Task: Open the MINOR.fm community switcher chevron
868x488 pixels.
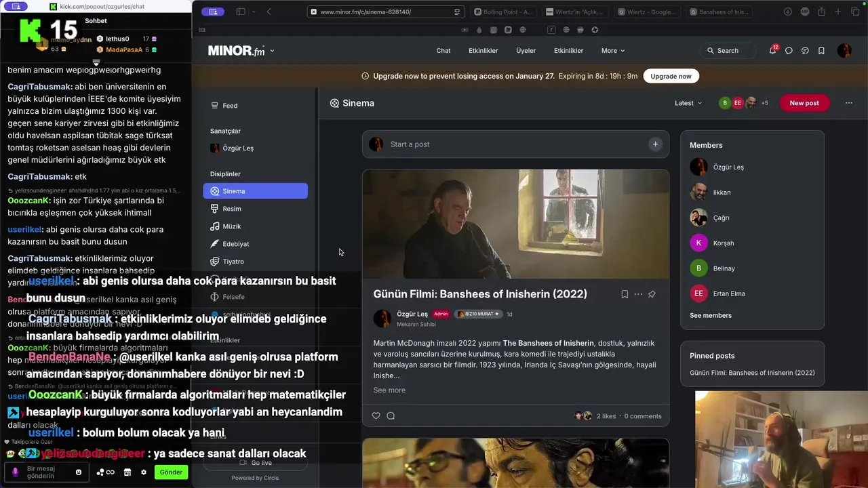Action: tap(272, 51)
